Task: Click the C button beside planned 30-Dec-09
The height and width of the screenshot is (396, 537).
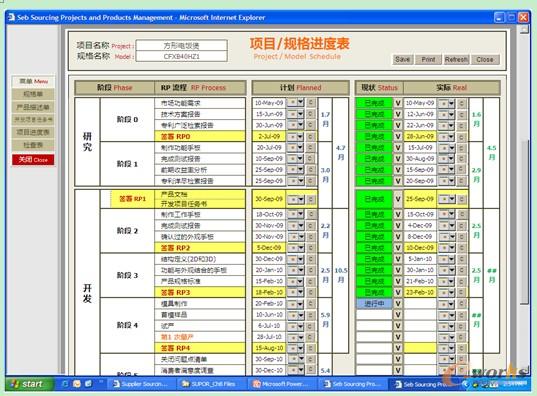Action: pos(310,259)
